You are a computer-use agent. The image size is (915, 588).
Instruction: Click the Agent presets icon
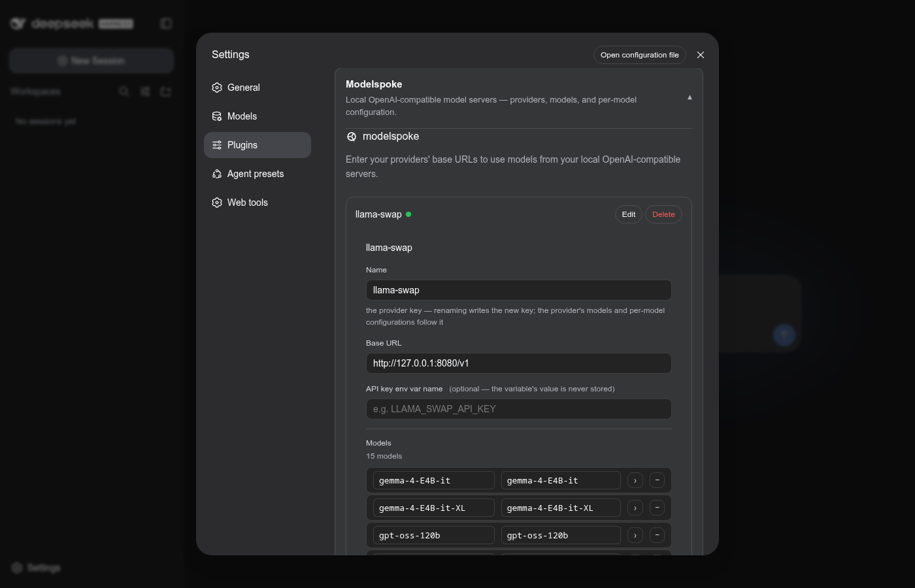(217, 174)
